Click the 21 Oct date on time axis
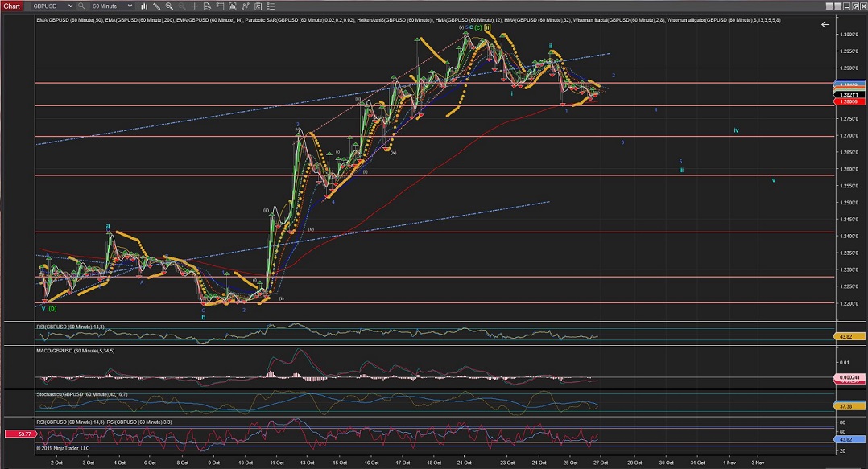Image resolution: width=868 pixels, height=469 pixels. tap(464, 463)
